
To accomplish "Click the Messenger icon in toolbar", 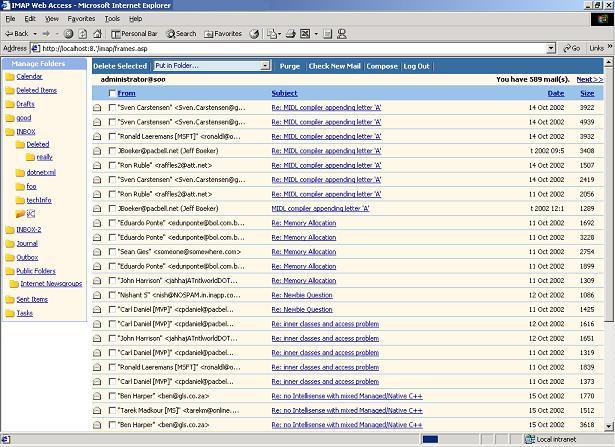I will (342, 34).
